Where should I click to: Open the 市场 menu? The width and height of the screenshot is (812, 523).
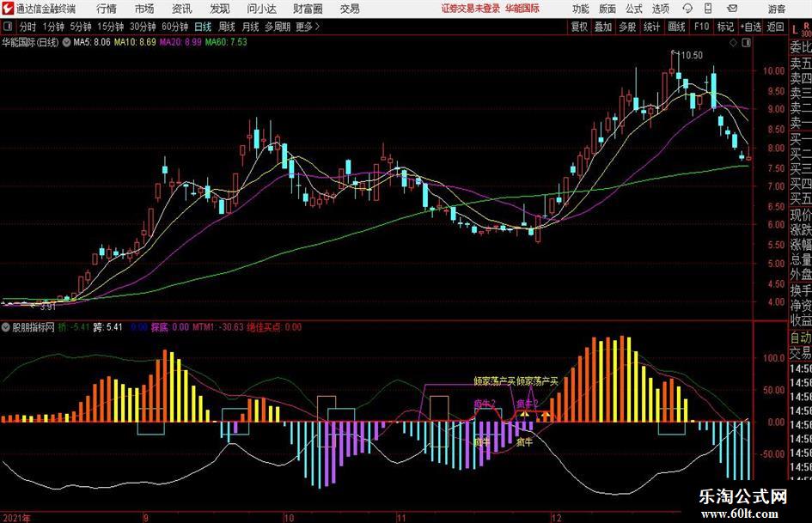(144, 9)
